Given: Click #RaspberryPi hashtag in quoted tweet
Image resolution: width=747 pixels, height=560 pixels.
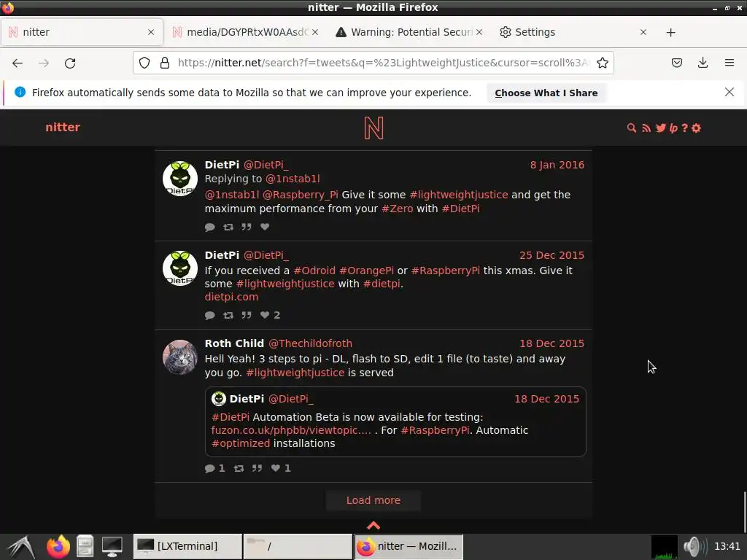Looking at the screenshot, I should click(435, 430).
